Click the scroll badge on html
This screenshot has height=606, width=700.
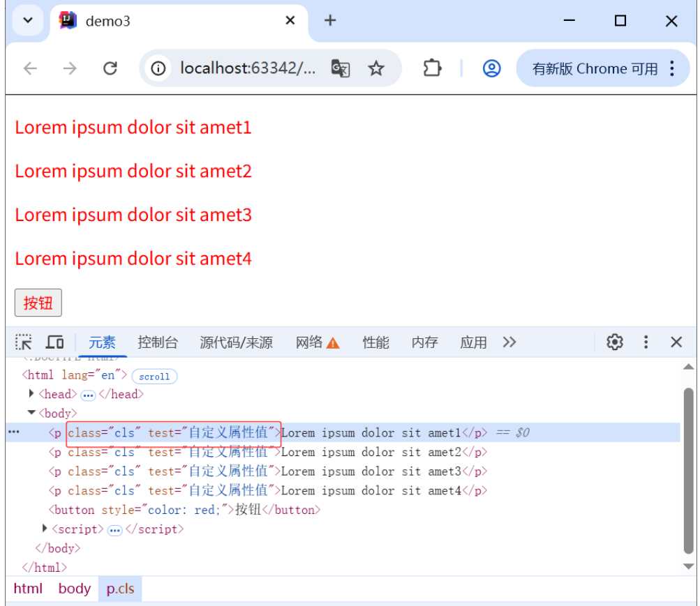pos(154,377)
